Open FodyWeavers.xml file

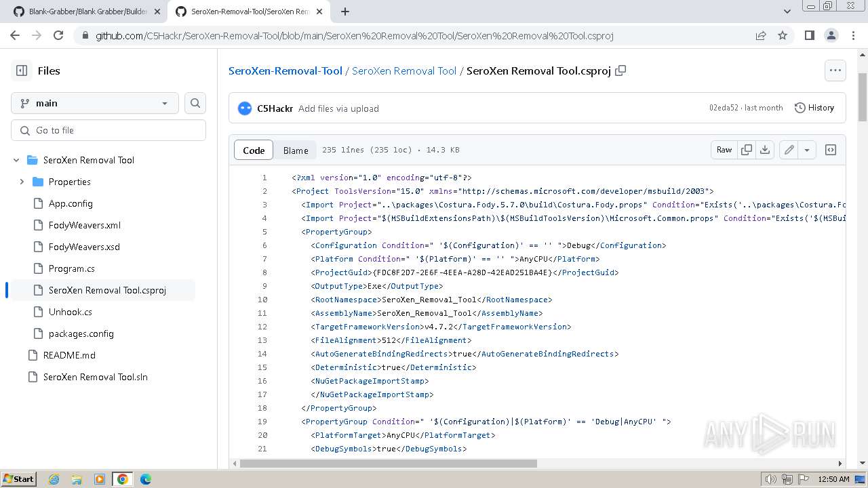point(85,225)
